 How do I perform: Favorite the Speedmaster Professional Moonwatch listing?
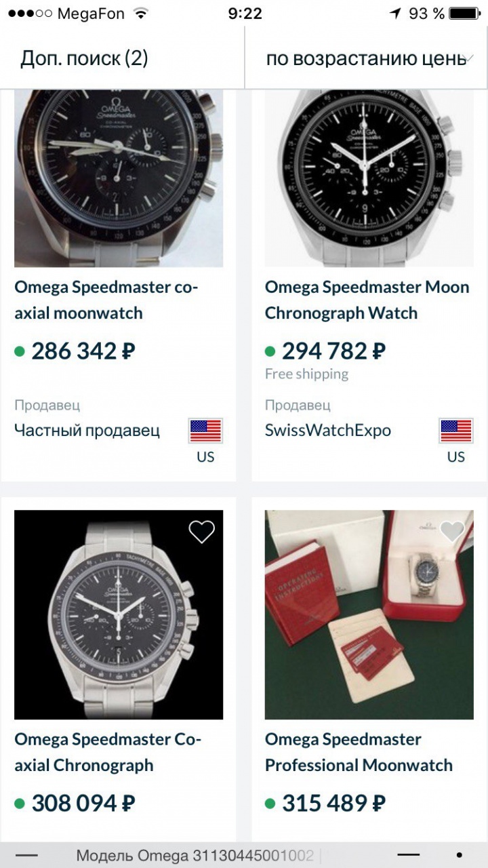click(x=452, y=532)
